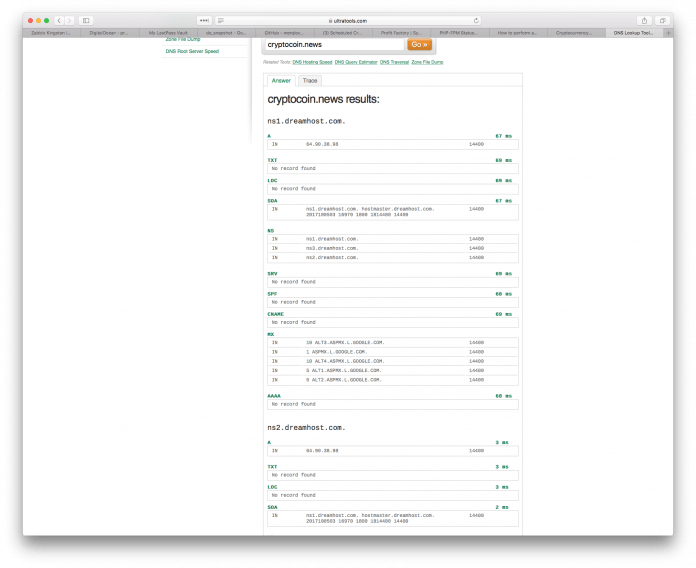Switch to the Cryptocurrency tab
The height and width of the screenshot is (568, 696).
(576, 33)
